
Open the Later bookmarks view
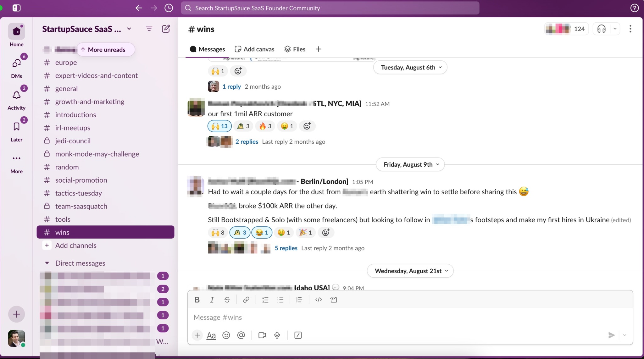pyautogui.click(x=16, y=130)
